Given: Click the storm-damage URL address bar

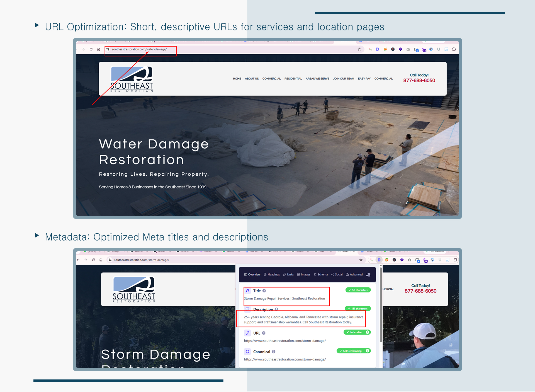Looking at the screenshot, I should (235, 260).
